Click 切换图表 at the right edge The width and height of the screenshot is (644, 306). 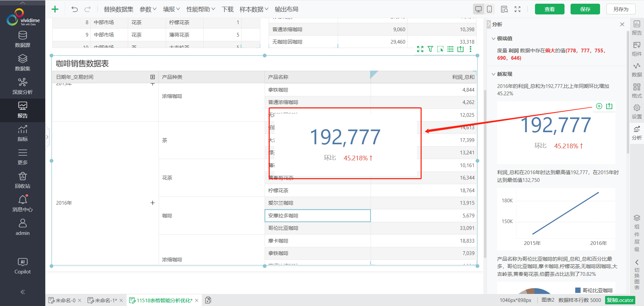(x=637, y=274)
